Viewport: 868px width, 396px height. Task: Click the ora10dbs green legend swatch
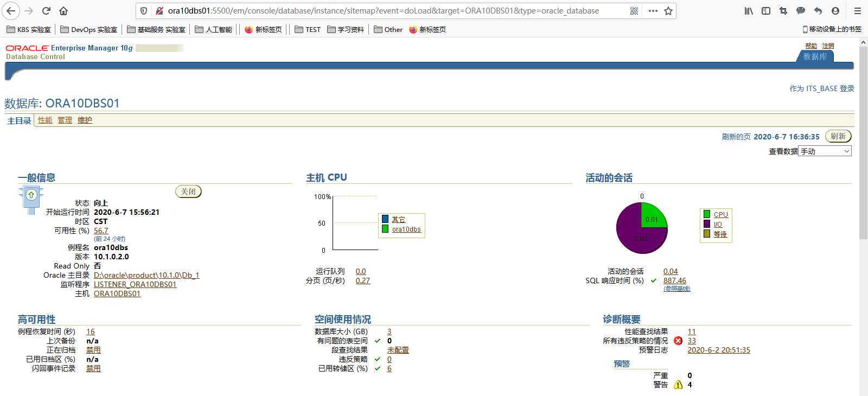(385, 229)
